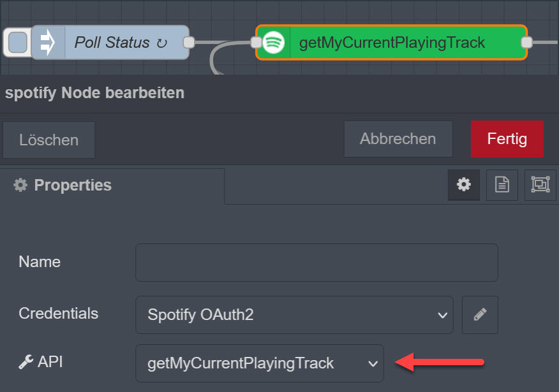
Task: Click the repeat symbol on Poll Status node
Action: click(x=162, y=43)
